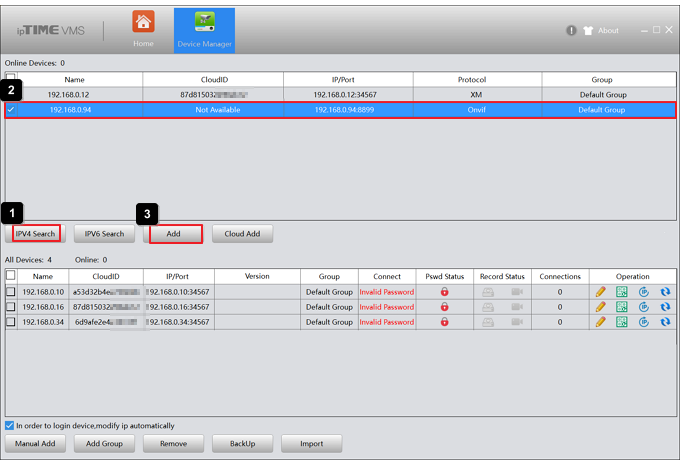This screenshot has height=465, width=680.
Task: Click the CloudID header in online devices table
Action: point(213,80)
